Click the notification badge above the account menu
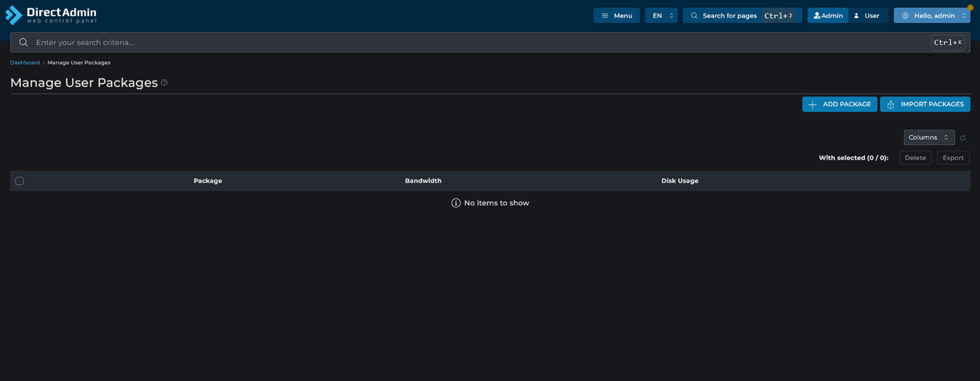 (970, 8)
